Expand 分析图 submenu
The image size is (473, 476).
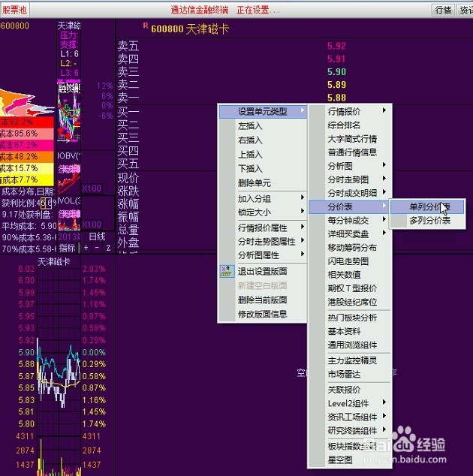pyautogui.click(x=351, y=166)
